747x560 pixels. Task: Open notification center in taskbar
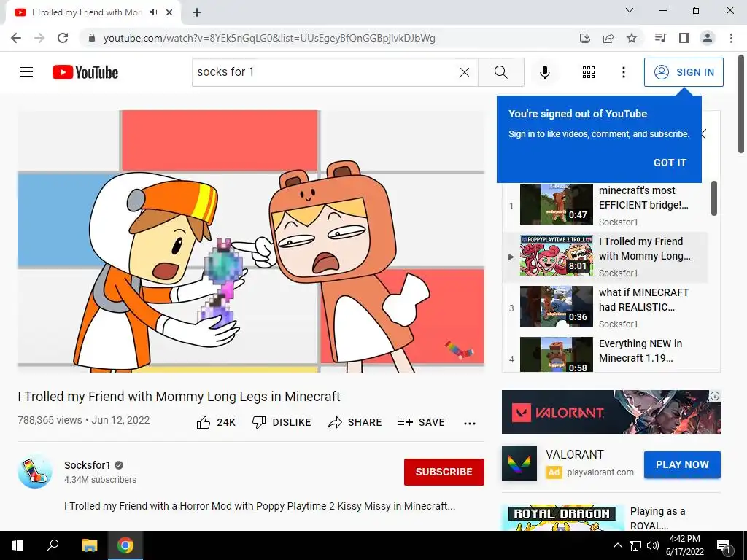pyautogui.click(x=724, y=546)
